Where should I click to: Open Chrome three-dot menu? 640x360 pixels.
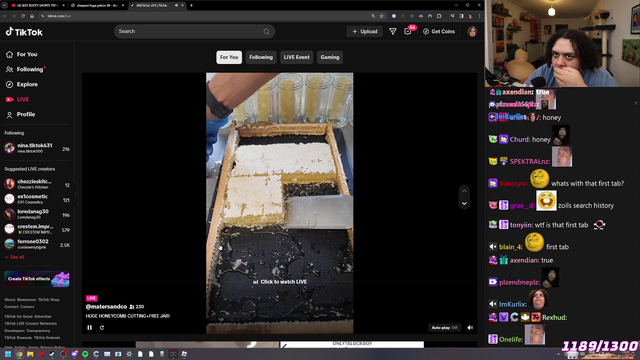coord(480,16)
